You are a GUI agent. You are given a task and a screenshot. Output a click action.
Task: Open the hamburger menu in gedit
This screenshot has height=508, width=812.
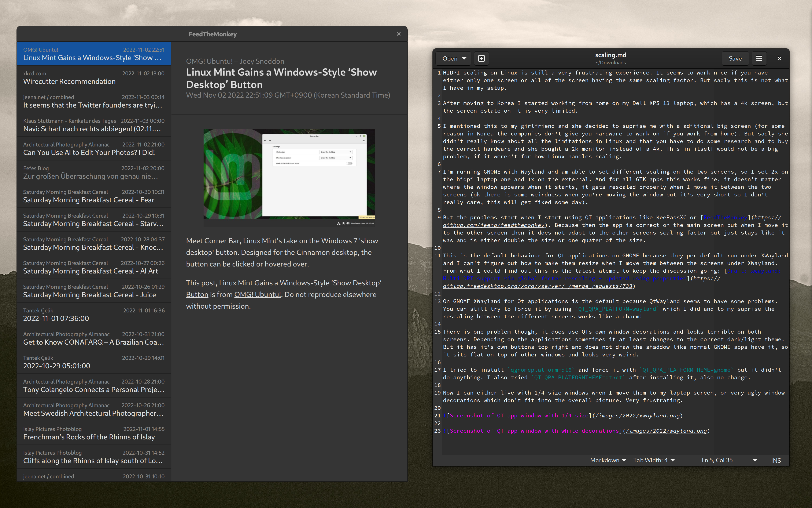pos(759,58)
